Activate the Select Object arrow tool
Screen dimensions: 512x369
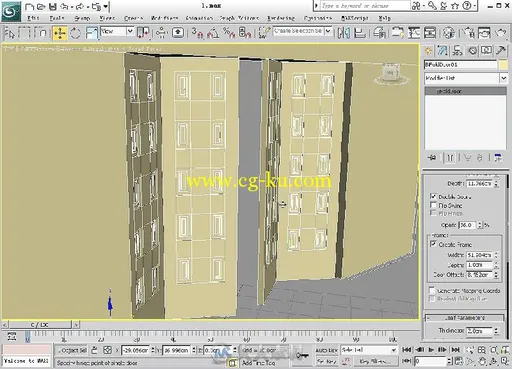[x=9, y=33]
